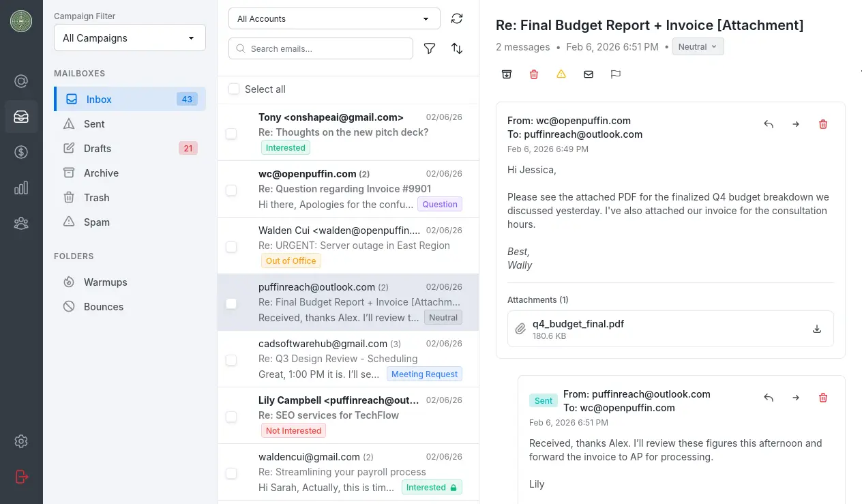Viewport: 862px width, 504px height.
Task: Open the All Accounts dropdown
Action: click(x=333, y=18)
